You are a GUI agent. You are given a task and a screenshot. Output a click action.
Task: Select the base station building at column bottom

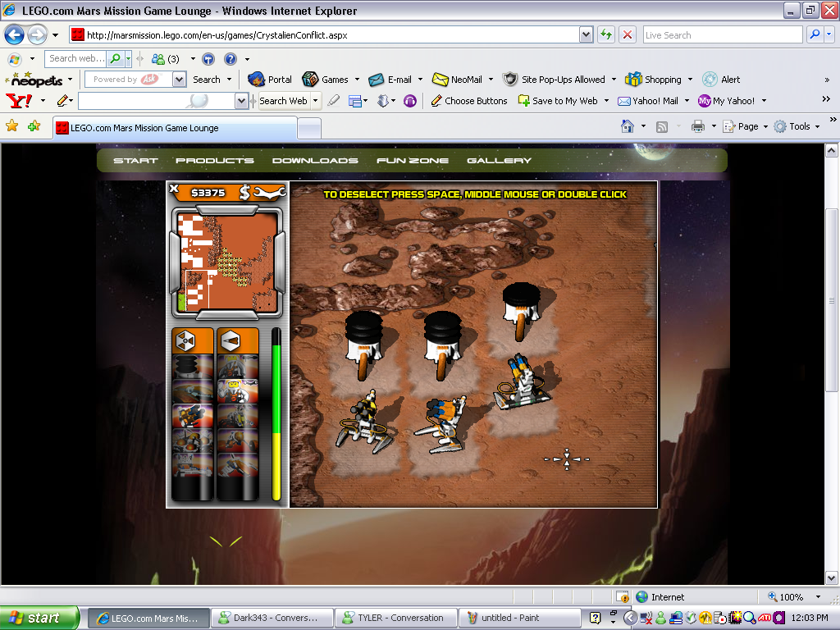(x=192, y=464)
